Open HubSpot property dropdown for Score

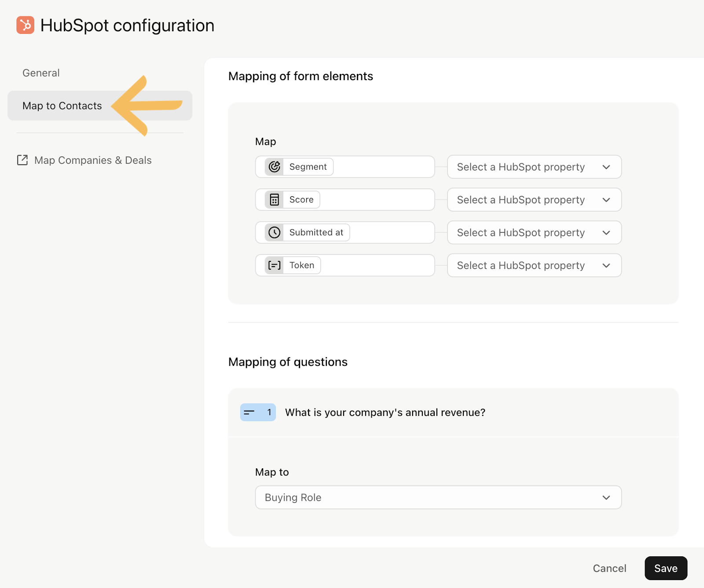tap(534, 200)
